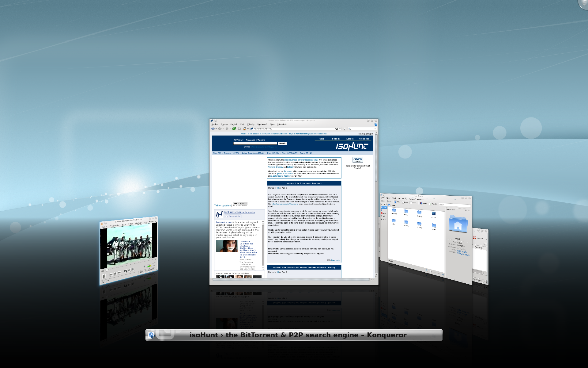Select the Forum tab on isoHunt

click(336, 139)
